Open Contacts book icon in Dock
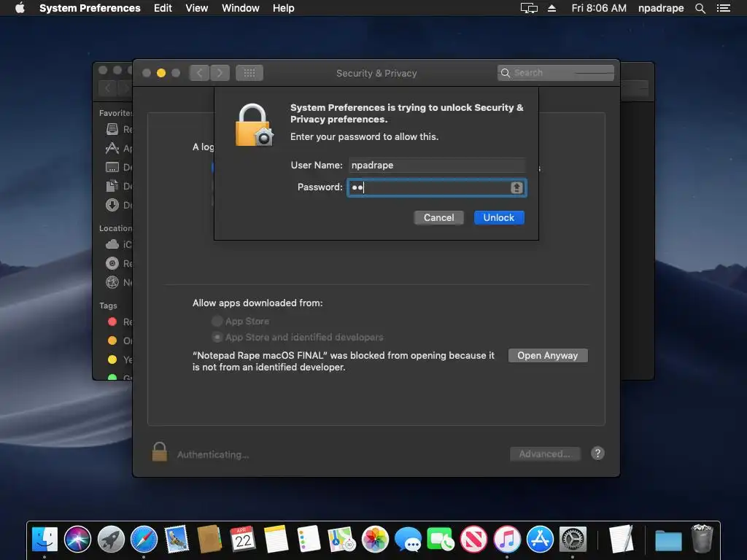The width and height of the screenshot is (747, 560). click(209, 539)
